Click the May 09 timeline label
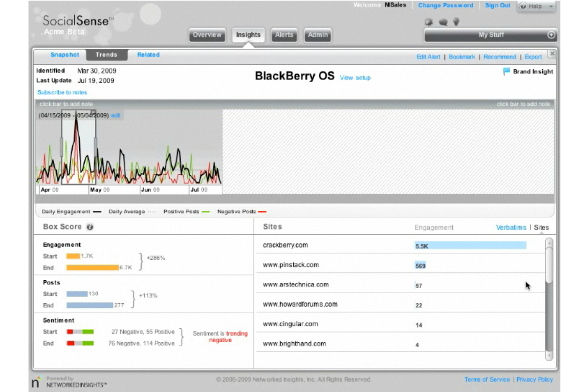 [x=100, y=190]
